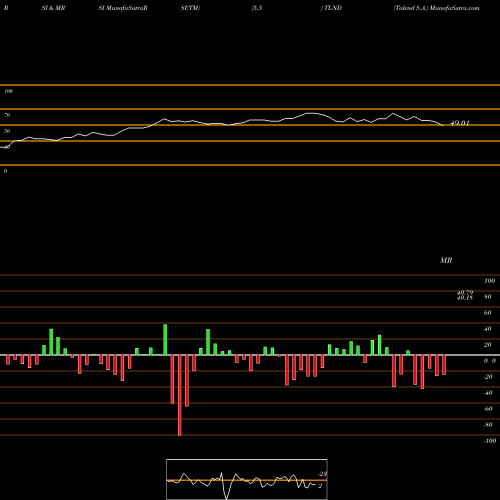Click the mini overview chart thumbnail at bottom
Image resolution: width=500 pixels, height=500 pixels.
point(247,479)
